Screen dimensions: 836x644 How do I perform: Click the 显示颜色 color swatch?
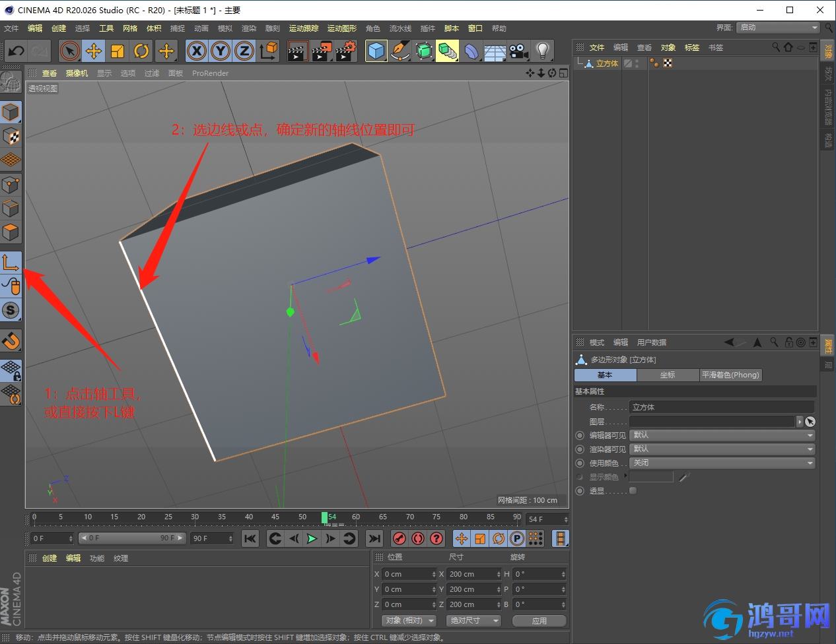[x=651, y=476]
